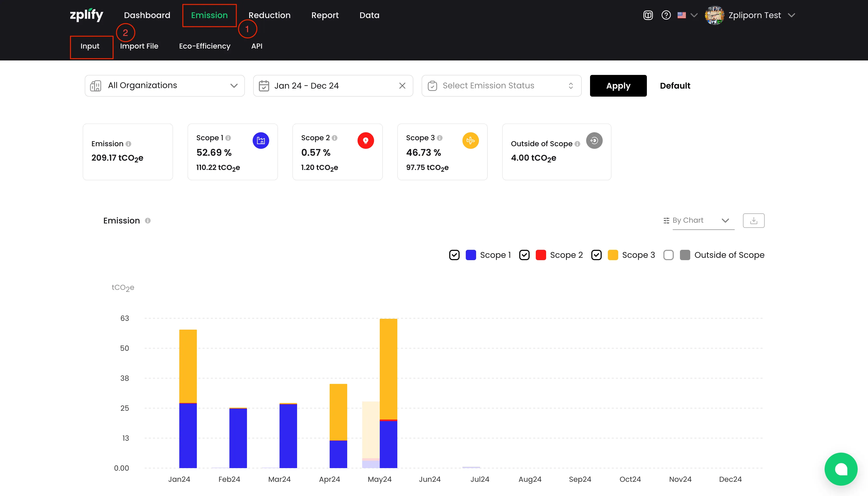Open the green chat bubble widget
The width and height of the screenshot is (868, 496).
pos(841,469)
